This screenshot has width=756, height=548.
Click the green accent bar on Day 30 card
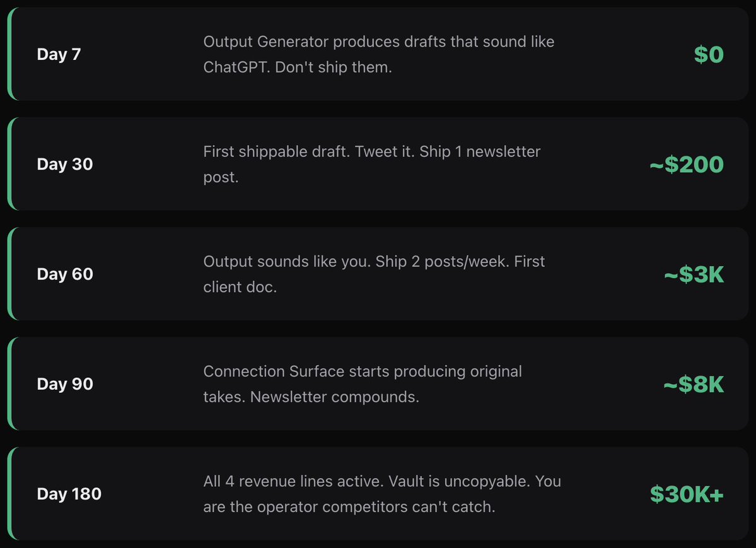[11, 163]
